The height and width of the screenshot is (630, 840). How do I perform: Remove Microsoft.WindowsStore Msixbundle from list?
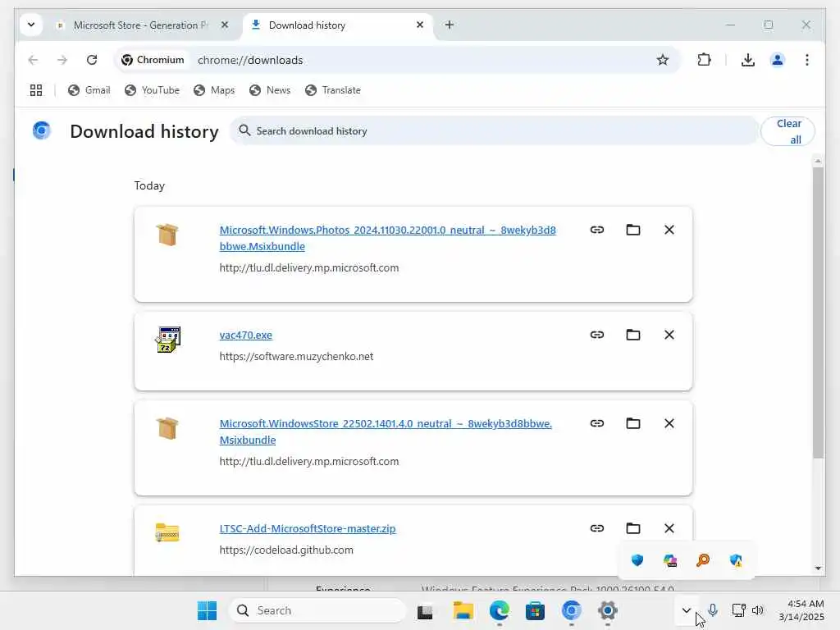669,423
